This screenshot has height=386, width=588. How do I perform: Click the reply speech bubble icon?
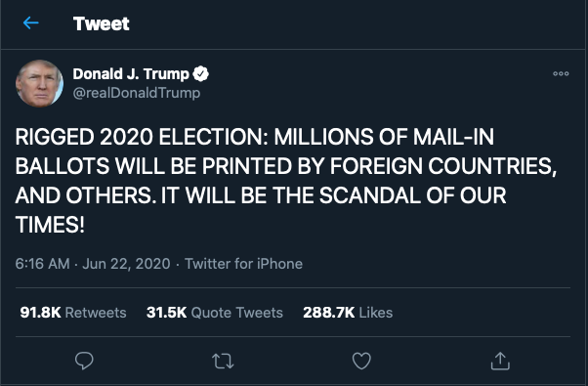click(84, 361)
